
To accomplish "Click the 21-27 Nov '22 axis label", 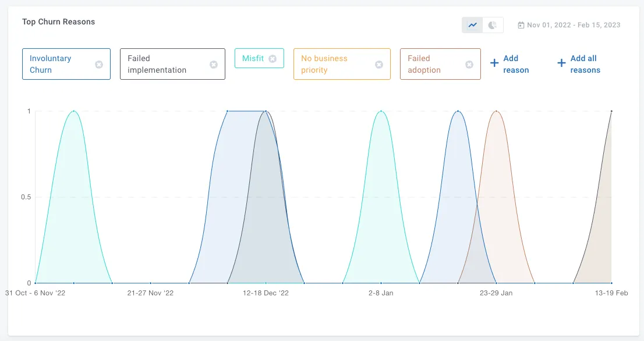I will coord(150,293).
